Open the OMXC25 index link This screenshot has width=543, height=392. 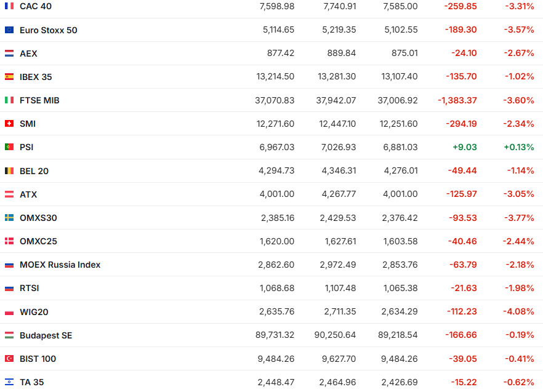point(38,241)
